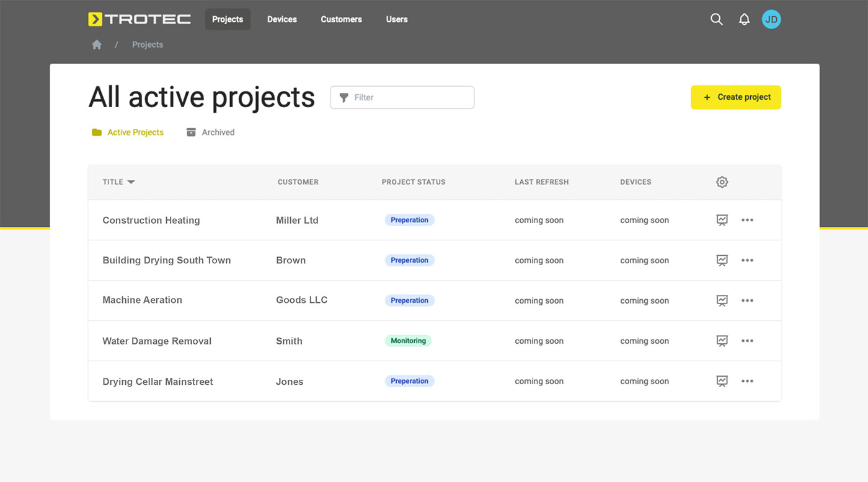
Task: Go to home via breadcrumb house icon
Action: point(97,45)
